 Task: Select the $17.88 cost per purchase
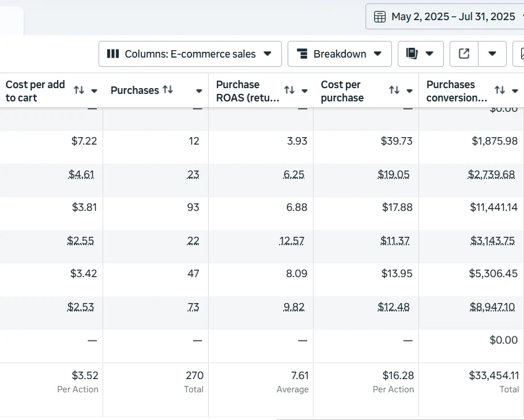coord(397,207)
